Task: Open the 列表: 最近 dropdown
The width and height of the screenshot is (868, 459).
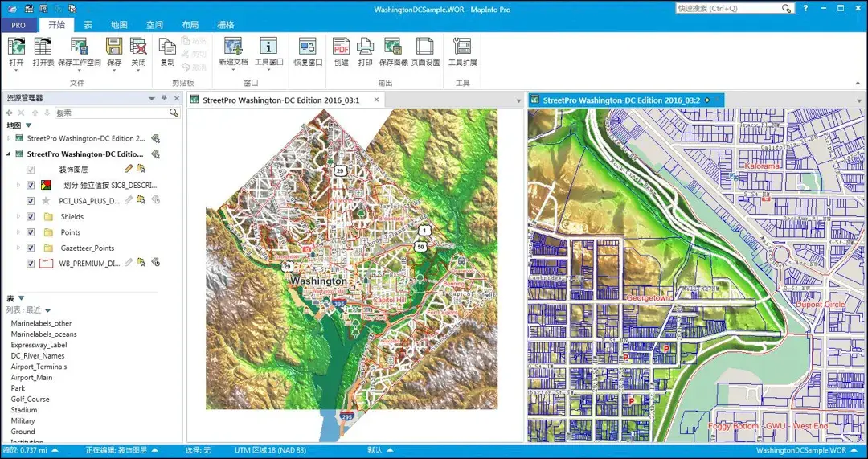Action: (47, 310)
